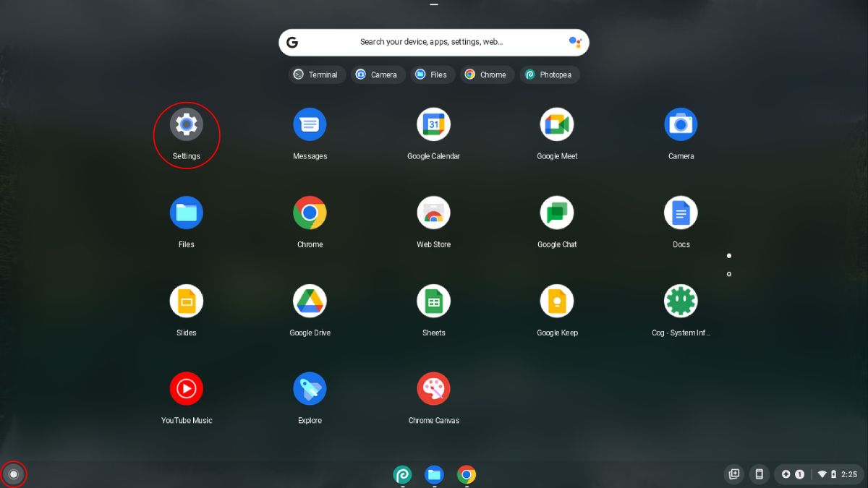Open the Google Assistant in the search bar

574,42
